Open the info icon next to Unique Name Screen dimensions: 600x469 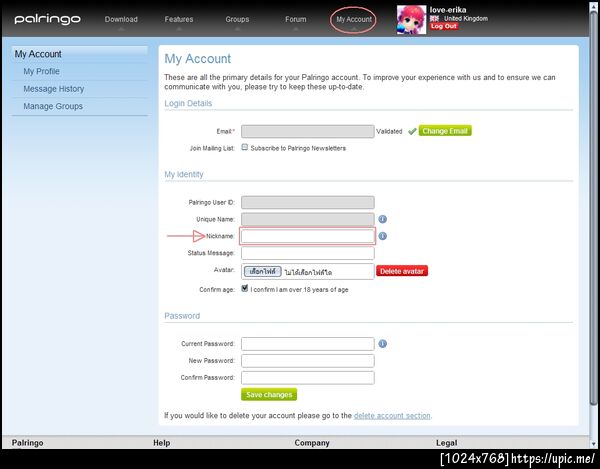point(382,219)
